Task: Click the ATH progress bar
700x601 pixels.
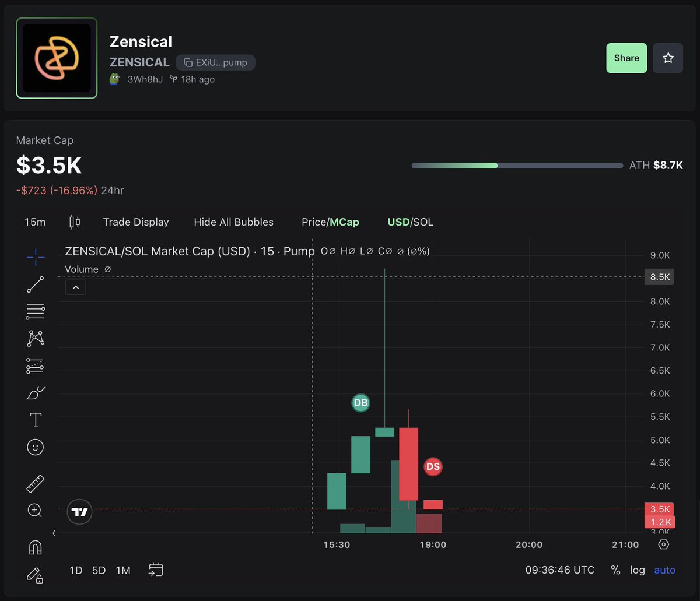Action: pyautogui.click(x=517, y=166)
